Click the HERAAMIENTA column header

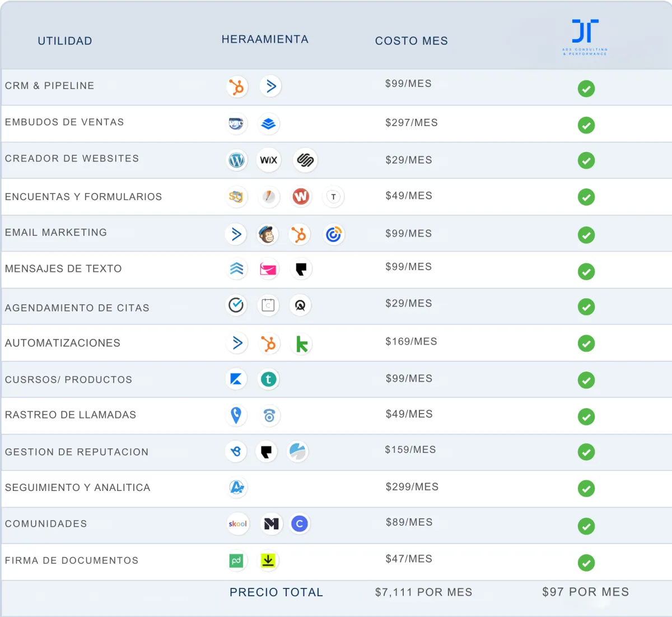click(265, 39)
